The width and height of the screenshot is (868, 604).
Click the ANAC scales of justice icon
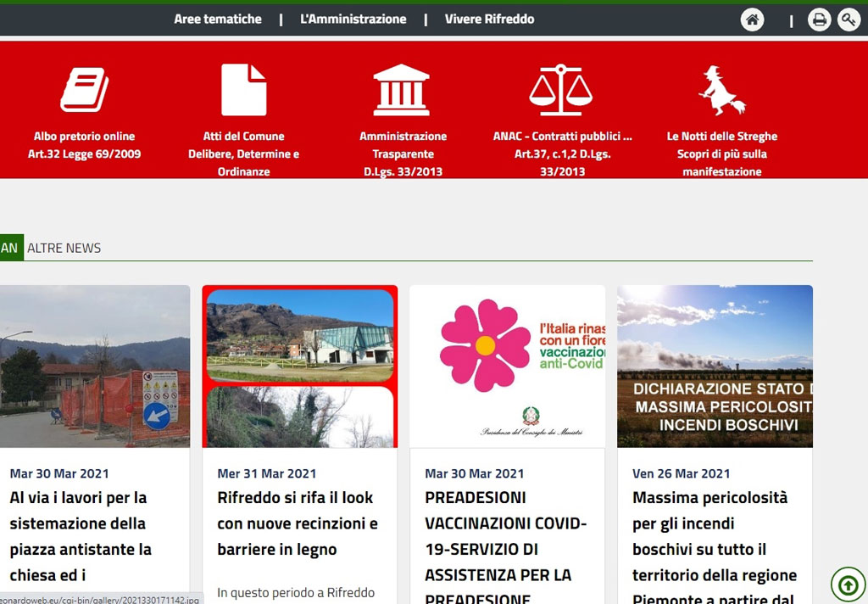pos(561,90)
